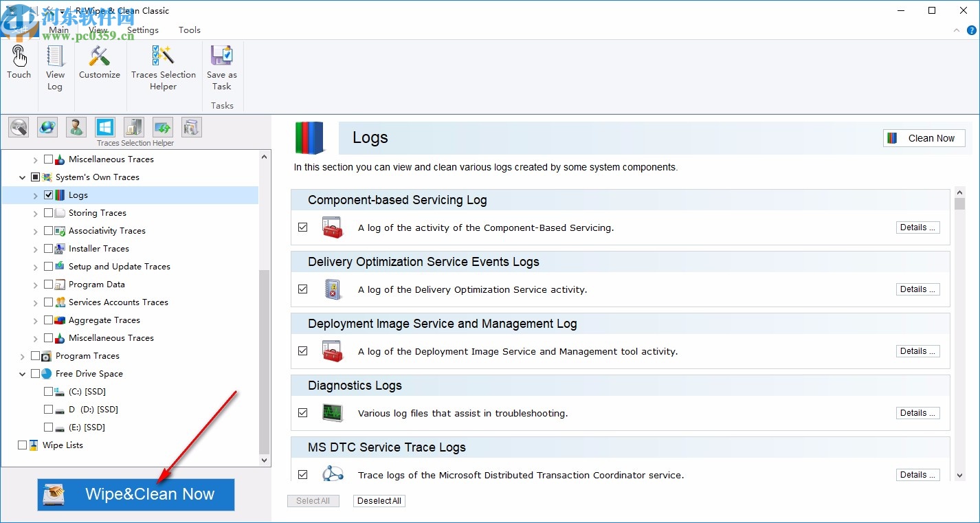This screenshot has height=523, width=980.
Task: Open the Customize tool in ribbon
Action: coord(99,62)
